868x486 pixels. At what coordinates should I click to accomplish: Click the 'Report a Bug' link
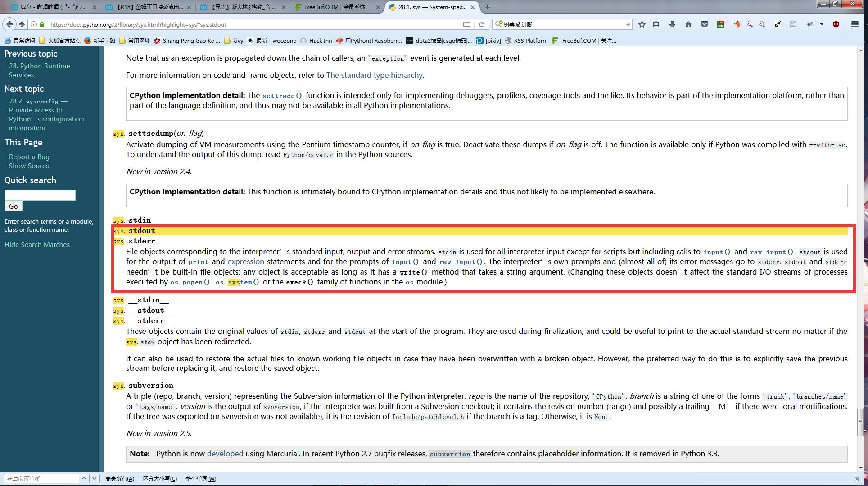click(x=30, y=157)
